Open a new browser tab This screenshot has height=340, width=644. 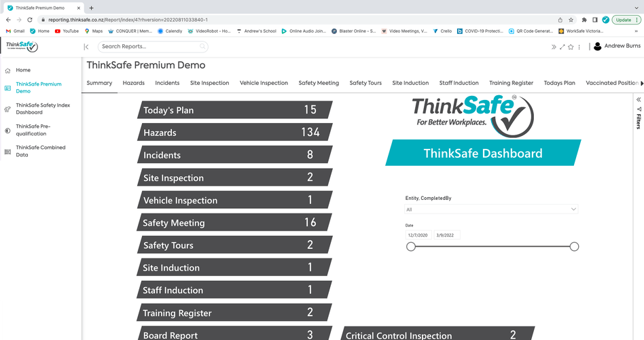91,7
